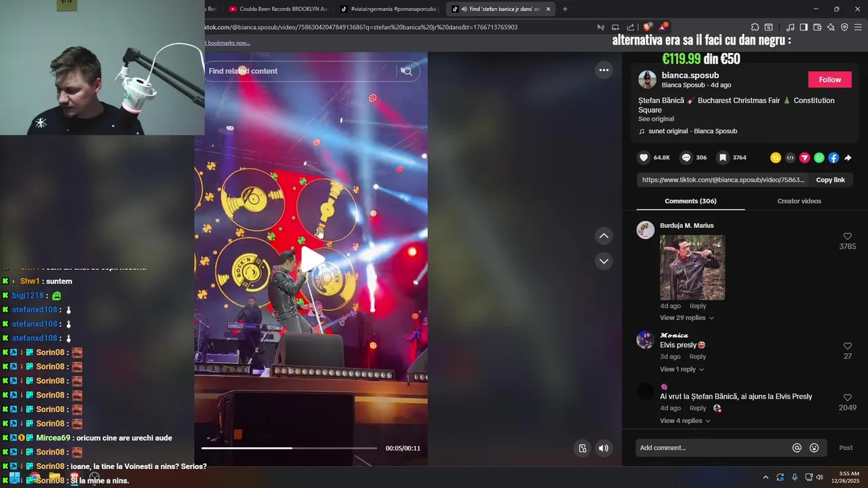Open comments via speech bubble icon

click(686, 157)
